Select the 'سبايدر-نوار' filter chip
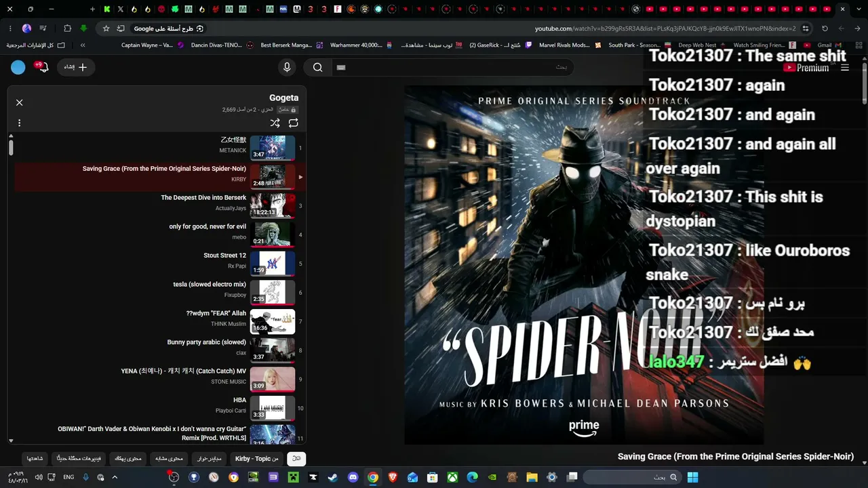The width and height of the screenshot is (868, 488). (210, 459)
